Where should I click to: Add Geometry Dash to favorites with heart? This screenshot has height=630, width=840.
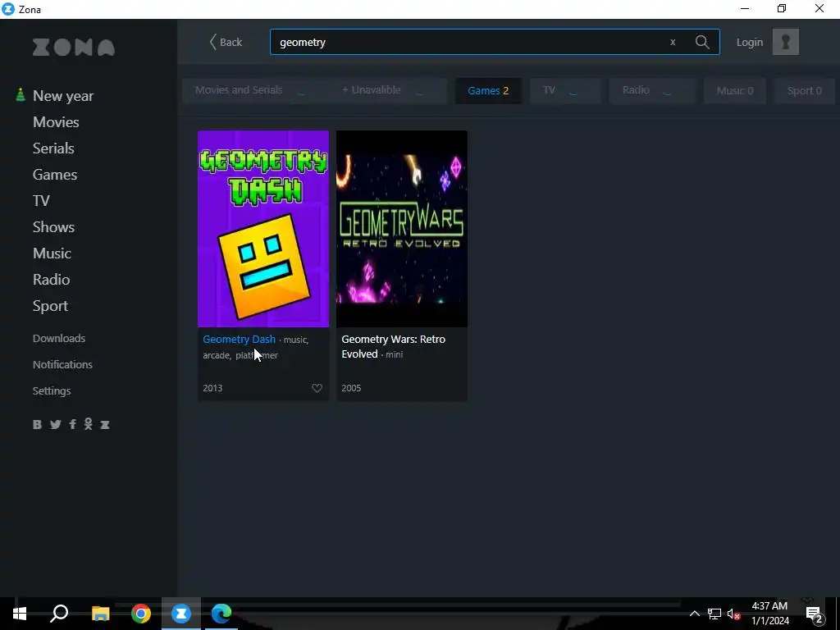click(317, 388)
